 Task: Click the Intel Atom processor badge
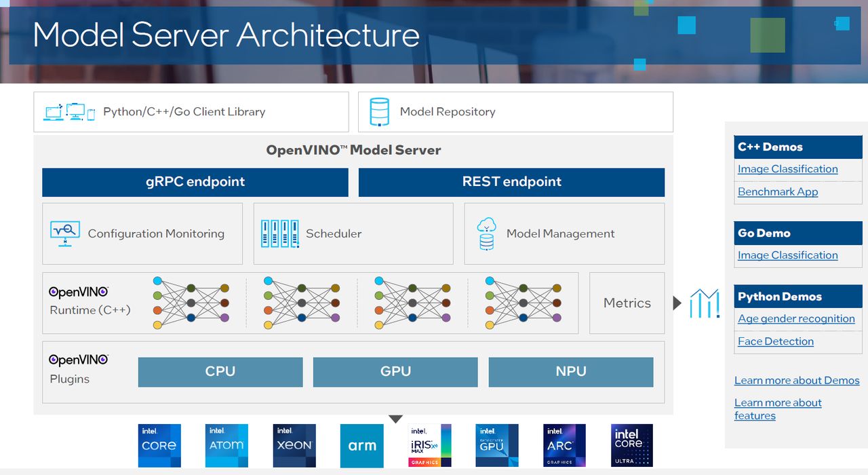(x=226, y=445)
